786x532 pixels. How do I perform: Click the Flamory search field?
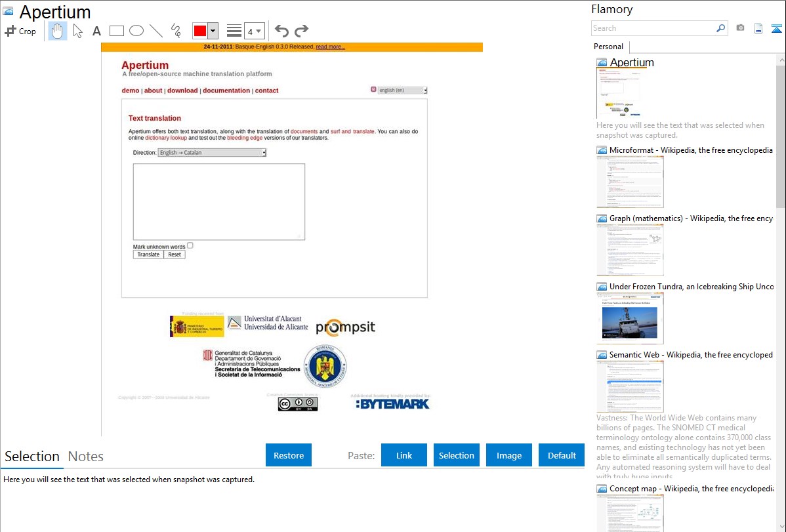point(653,28)
